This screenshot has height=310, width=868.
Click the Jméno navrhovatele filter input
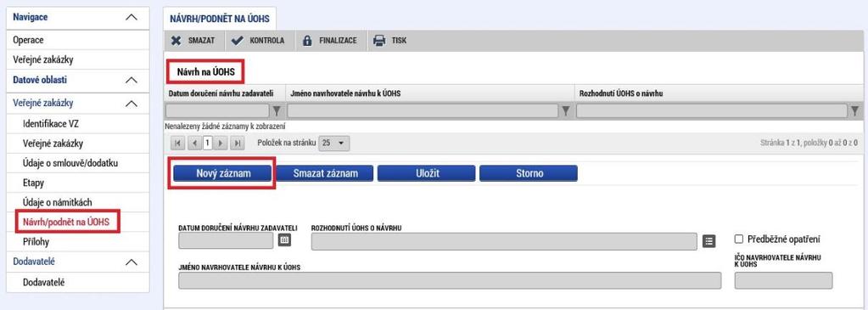click(423, 111)
